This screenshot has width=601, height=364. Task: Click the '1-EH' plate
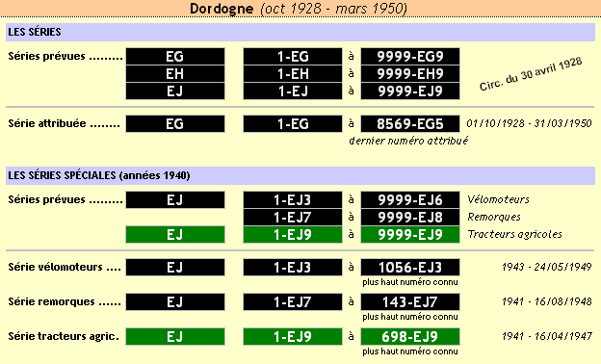pyautogui.click(x=293, y=73)
